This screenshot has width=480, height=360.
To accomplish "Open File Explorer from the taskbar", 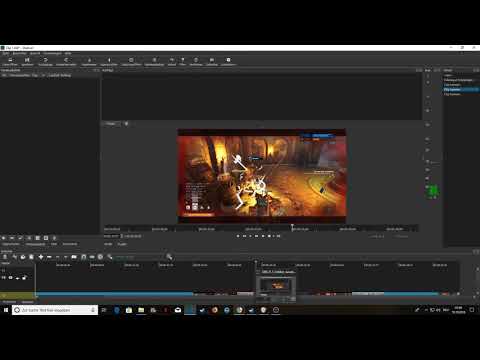I will click(141, 310).
